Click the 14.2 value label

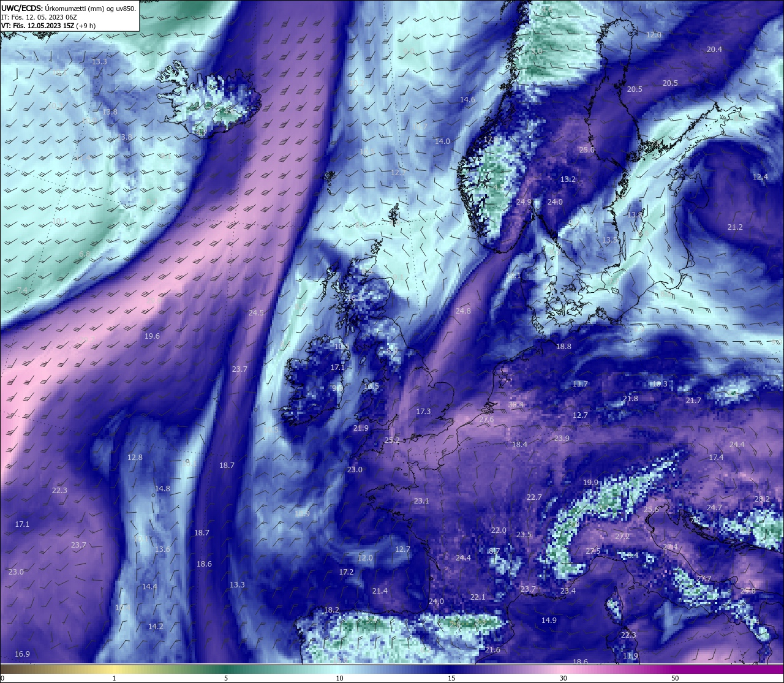click(156, 627)
